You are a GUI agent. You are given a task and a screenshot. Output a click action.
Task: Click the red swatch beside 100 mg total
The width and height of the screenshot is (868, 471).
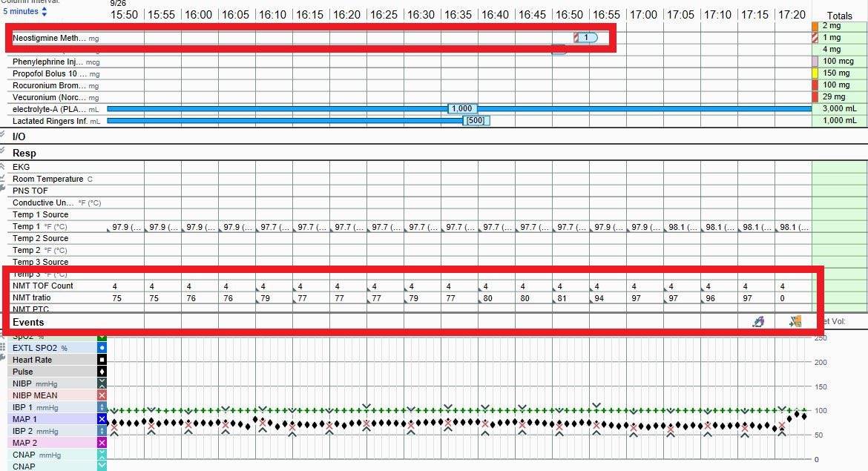pos(815,85)
